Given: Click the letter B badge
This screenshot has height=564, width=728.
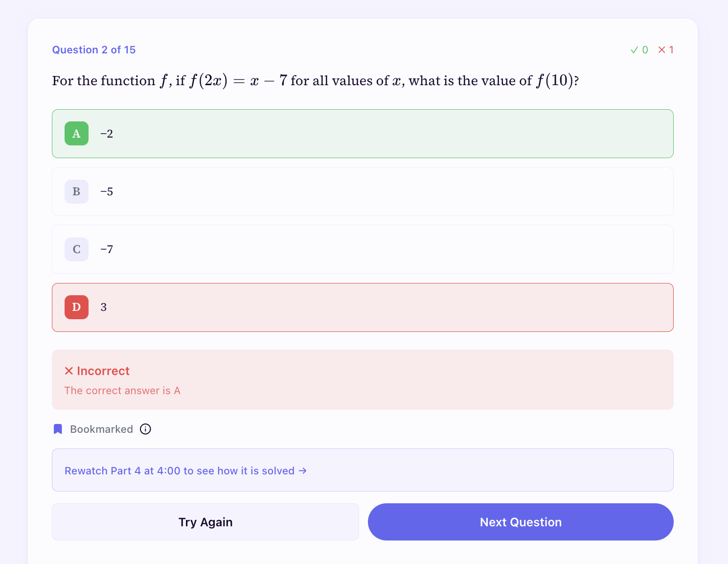Looking at the screenshot, I should (76, 191).
